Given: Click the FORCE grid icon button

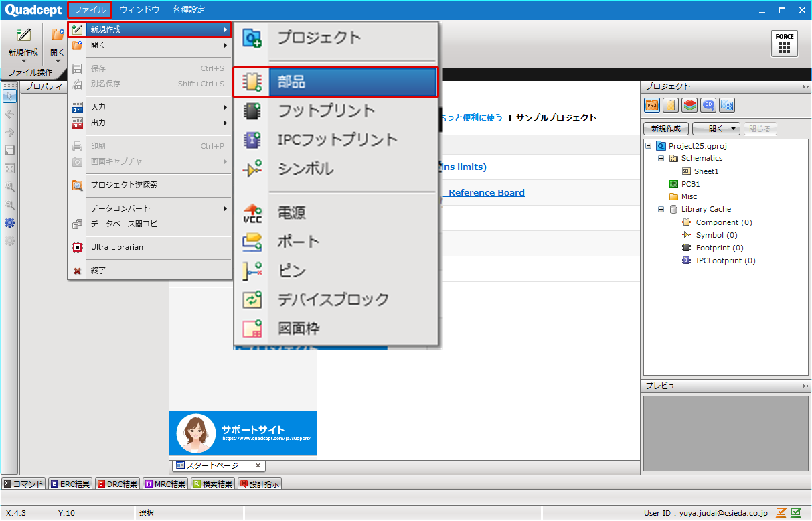Looking at the screenshot, I should pos(785,44).
